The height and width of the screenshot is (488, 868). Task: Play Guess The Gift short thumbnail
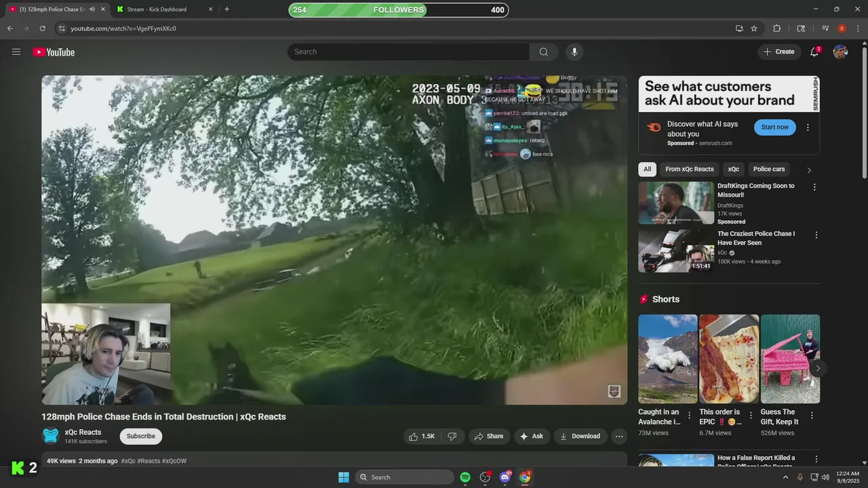click(x=790, y=359)
